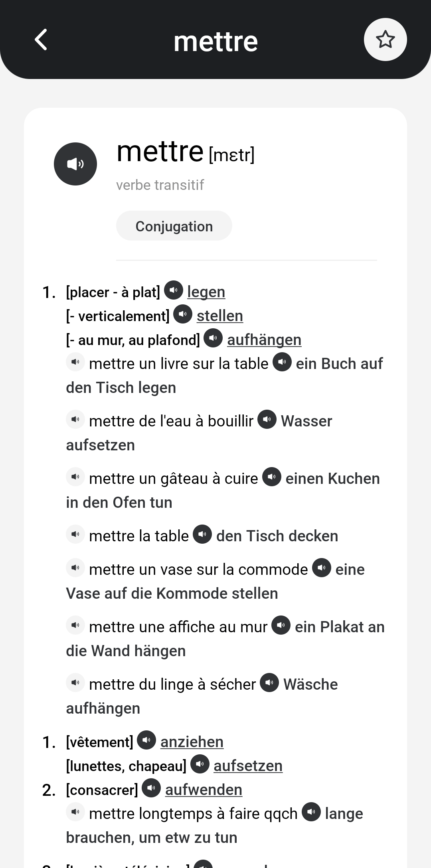Open the linked translation stellen
This screenshot has height=868, width=431.
219,316
